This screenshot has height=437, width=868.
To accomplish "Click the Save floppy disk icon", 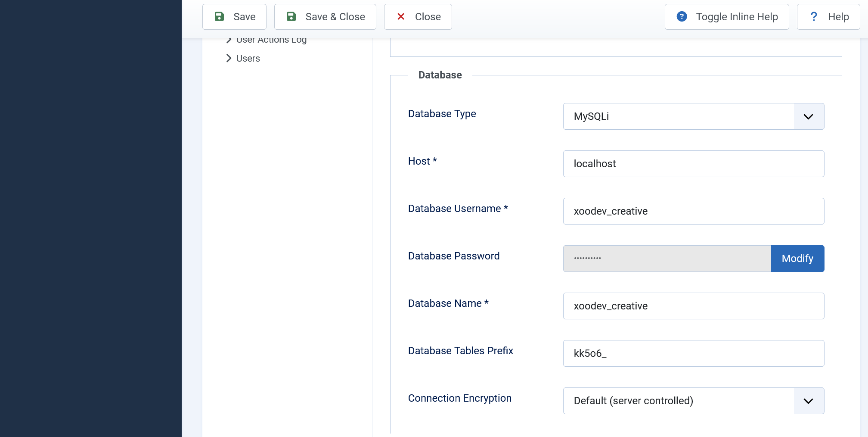I will coord(220,16).
